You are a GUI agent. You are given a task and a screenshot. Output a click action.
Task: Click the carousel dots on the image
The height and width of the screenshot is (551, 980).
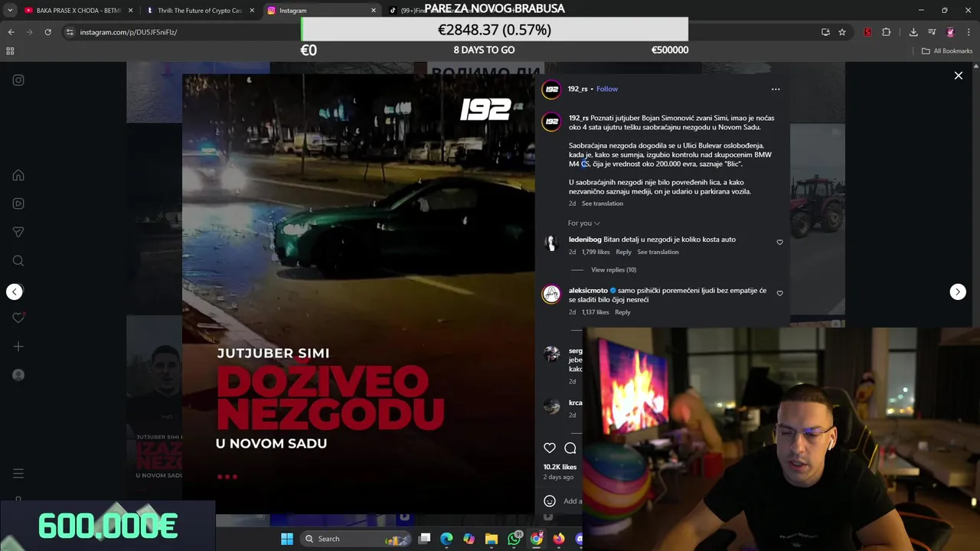tap(227, 477)
